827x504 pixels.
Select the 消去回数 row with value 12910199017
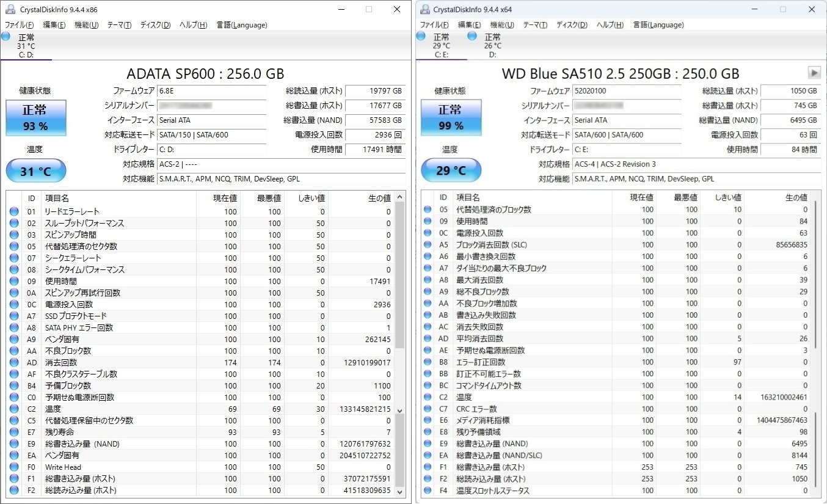point(200,362)
